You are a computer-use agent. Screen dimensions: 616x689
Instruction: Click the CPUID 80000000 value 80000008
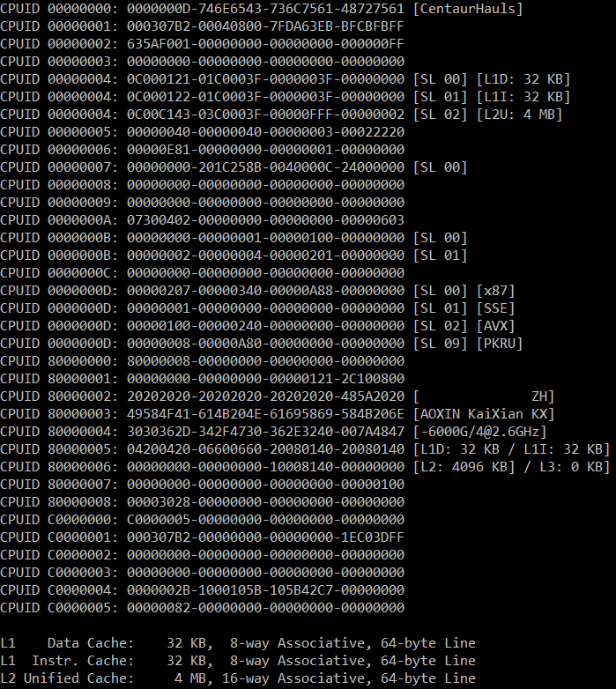click(158, 360)
